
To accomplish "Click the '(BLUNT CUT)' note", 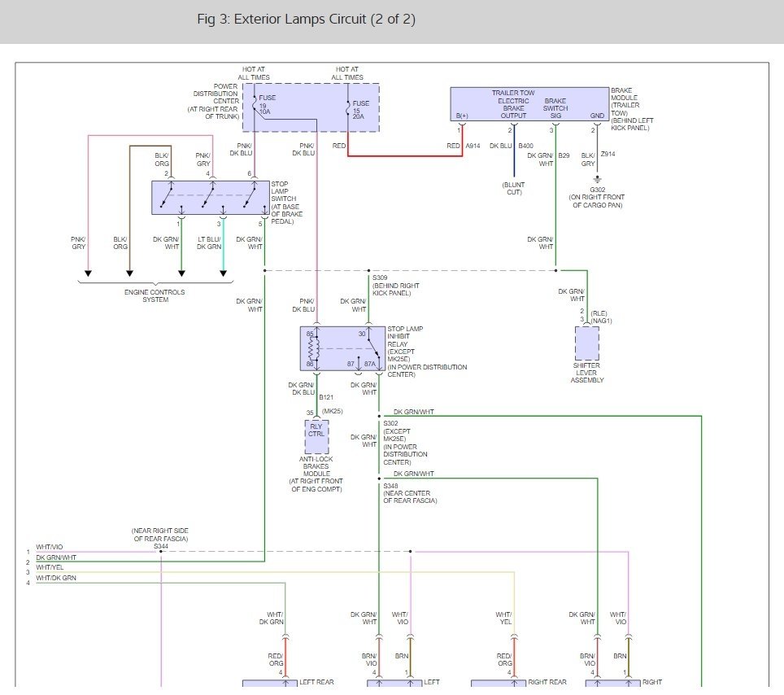I will [x=513, y=189].
